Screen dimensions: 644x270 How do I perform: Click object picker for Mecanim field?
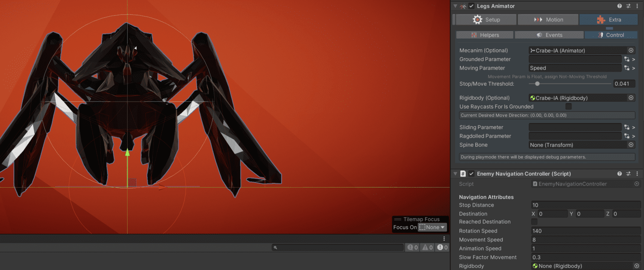point(631,51)
